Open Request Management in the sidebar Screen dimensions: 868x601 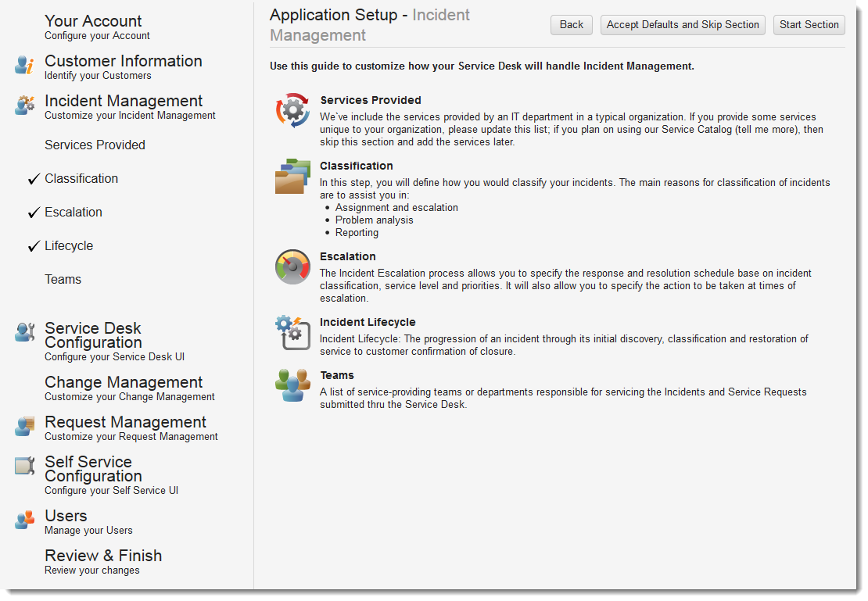point(125,422)
